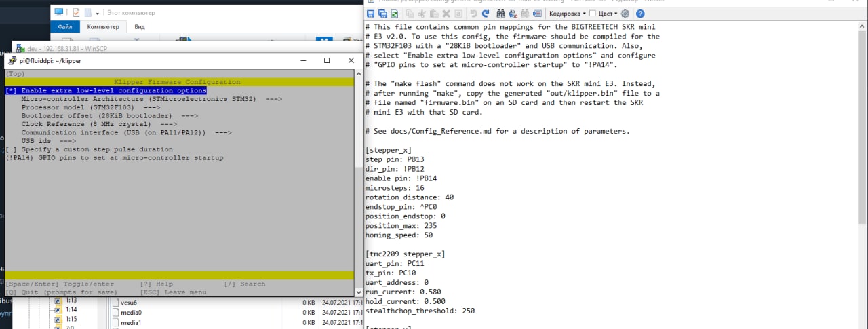Open the Processor model (STM32F103) submenu
Screen dimensions: 868x329
[x=90, y=107]
